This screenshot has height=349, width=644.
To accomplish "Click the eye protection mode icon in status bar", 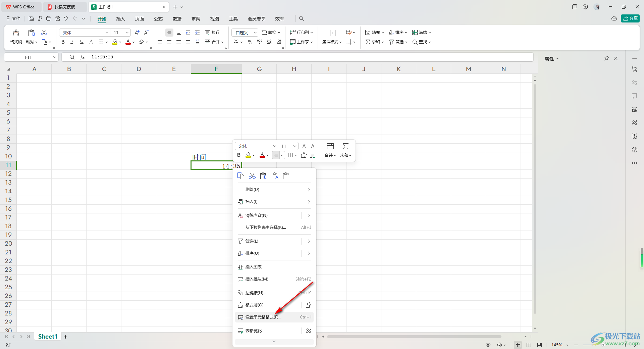I will click(x=488, y=345).
